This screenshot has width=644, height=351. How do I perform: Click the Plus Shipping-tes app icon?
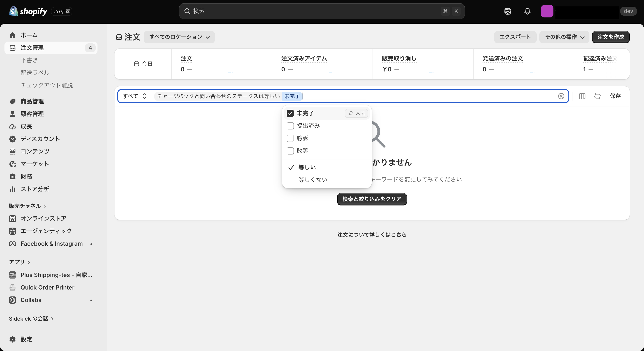click(x=13, y=275)
